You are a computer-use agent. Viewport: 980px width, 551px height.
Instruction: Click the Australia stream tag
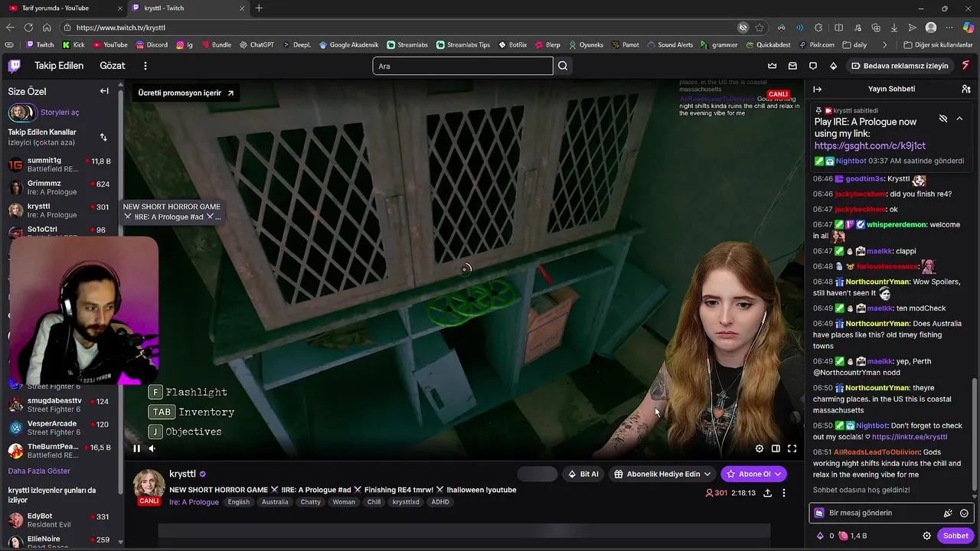[x=275, y=502]
